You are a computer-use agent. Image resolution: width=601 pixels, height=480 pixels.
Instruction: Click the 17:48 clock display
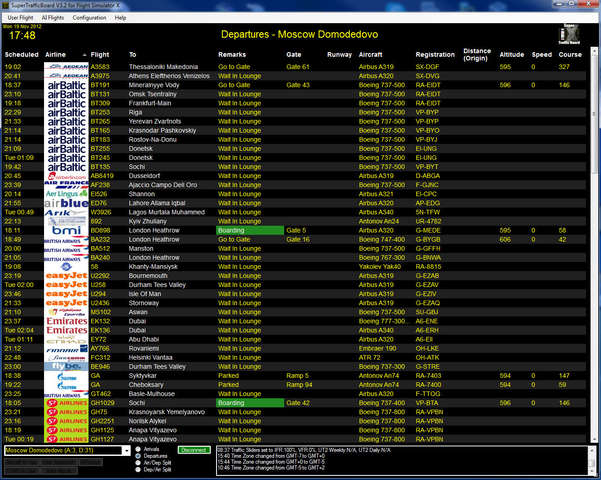[22, 36]
